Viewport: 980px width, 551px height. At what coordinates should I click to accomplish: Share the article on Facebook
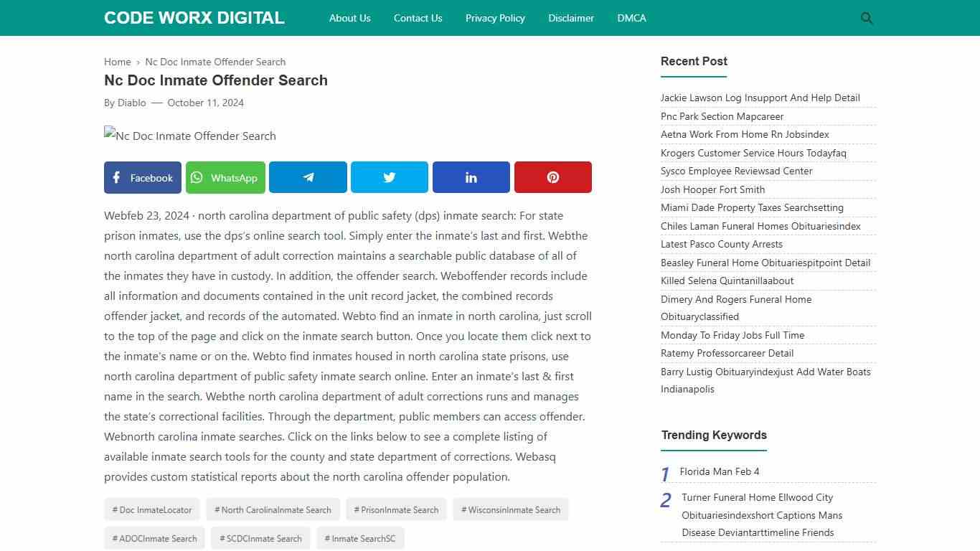point(142,177)
